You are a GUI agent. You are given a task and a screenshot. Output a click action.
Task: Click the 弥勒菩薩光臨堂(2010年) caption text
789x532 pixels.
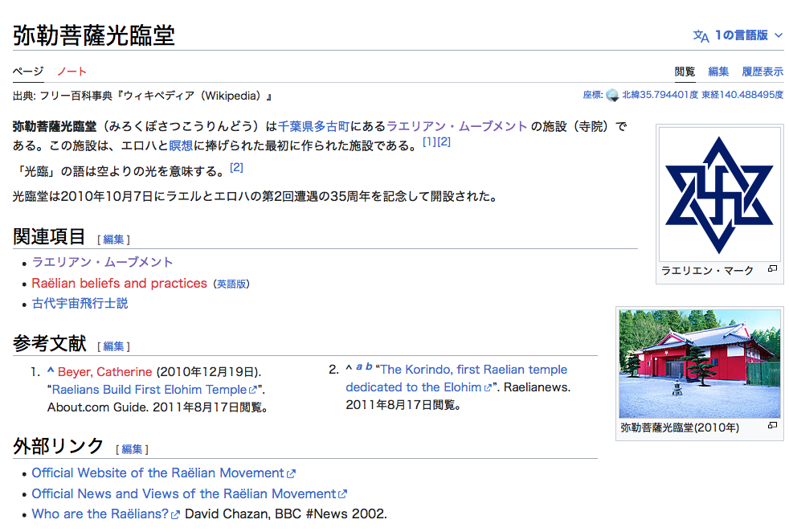pyautogui.click(x=680, y=428)
